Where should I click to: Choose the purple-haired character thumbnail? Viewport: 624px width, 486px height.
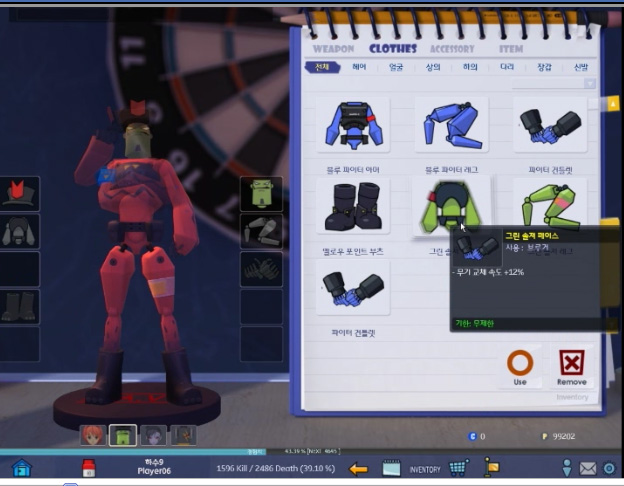[x=154, y=435]
